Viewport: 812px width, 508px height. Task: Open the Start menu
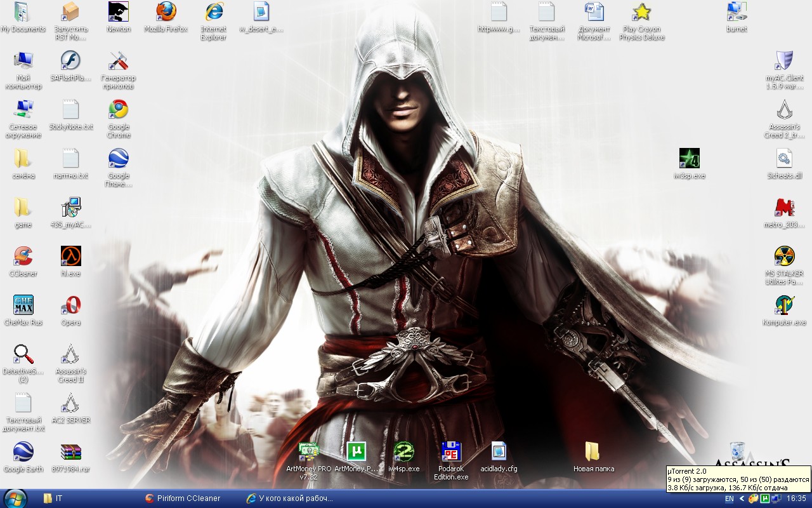[x=15, y=498]
